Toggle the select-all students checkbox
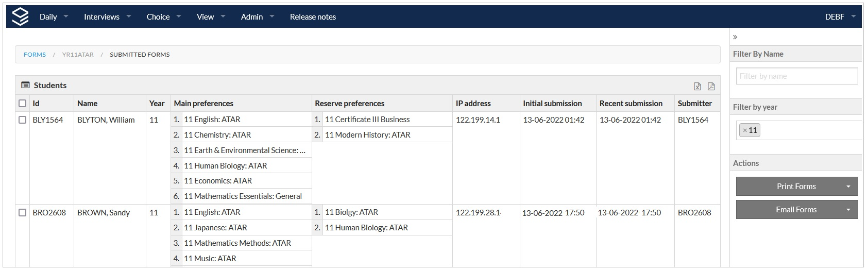This screenshot has height=270, width=868. 22,104
